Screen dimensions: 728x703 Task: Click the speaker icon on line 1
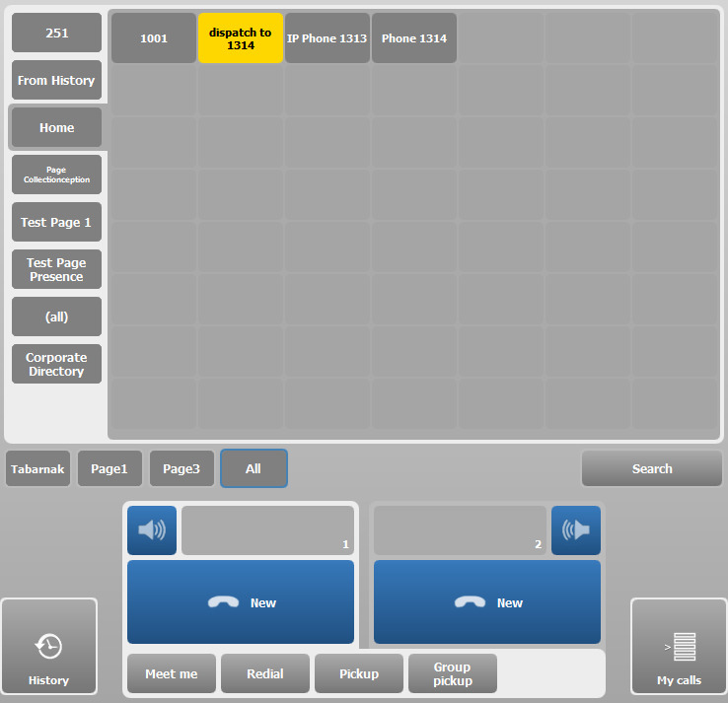(152, 529)
